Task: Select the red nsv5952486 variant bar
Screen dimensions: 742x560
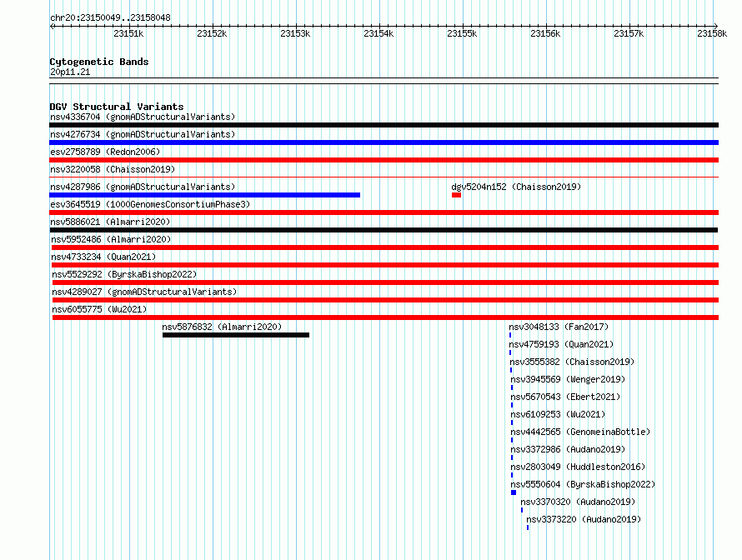Action: pyautogui.click(x=385, y=247)
